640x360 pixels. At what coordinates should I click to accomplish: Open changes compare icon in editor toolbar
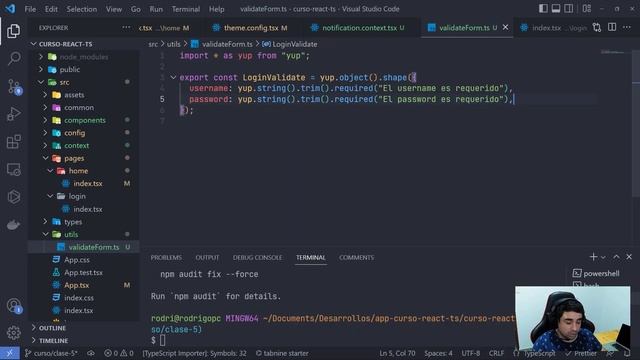pos(597,27)
